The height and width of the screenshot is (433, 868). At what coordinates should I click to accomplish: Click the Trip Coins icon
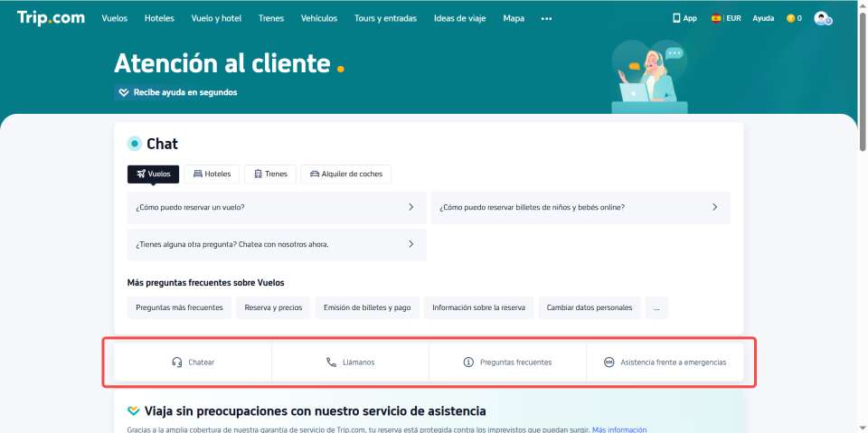tap(790, 18)
